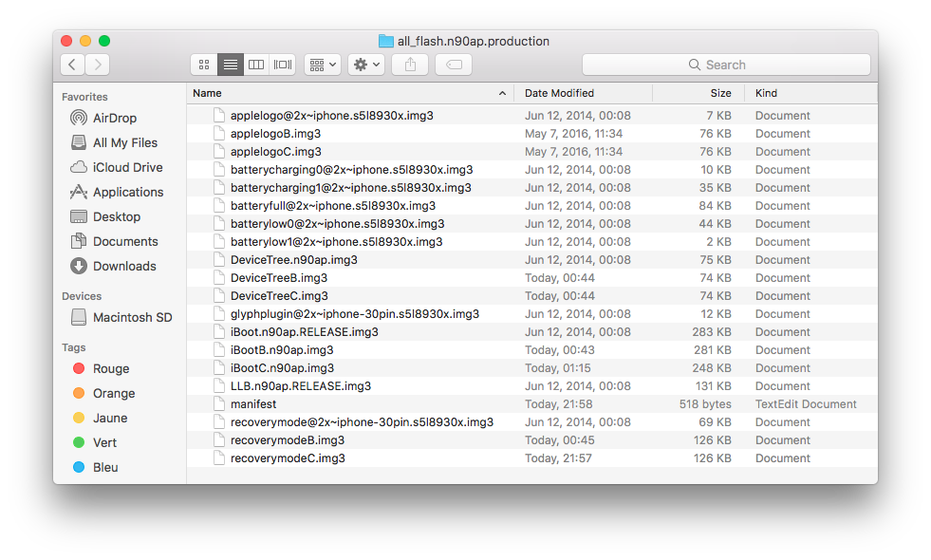The height and width of the screenshot is (560, 931).
Task: Filter by the Bleu blue tag
Action: tap(95, 467)
